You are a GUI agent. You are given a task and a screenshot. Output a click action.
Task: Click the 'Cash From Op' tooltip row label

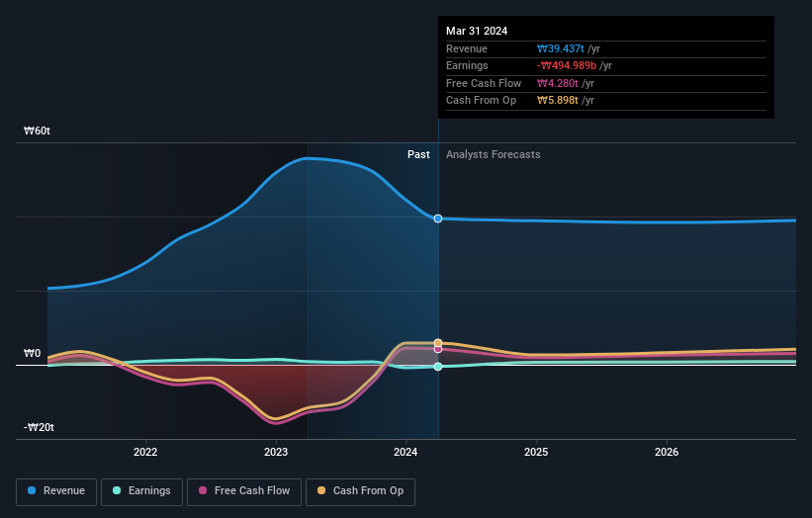(481, 101)
